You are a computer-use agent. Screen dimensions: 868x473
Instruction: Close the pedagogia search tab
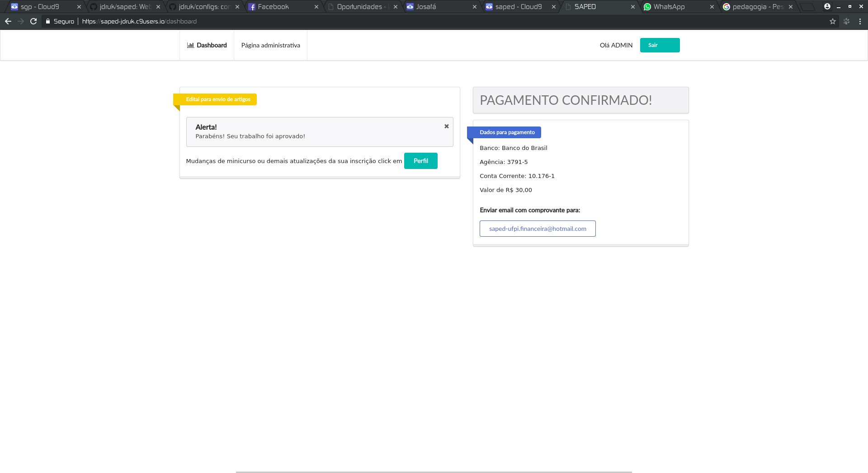tap(791, 7)
